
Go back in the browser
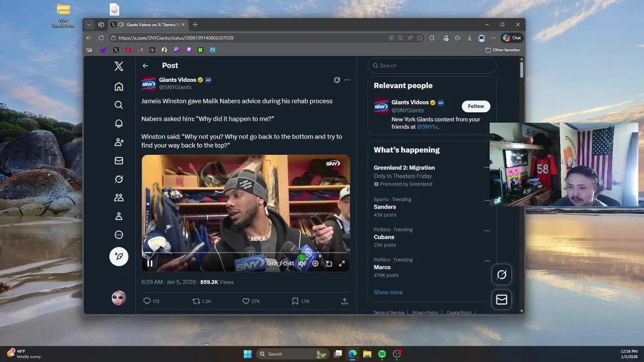89,38
